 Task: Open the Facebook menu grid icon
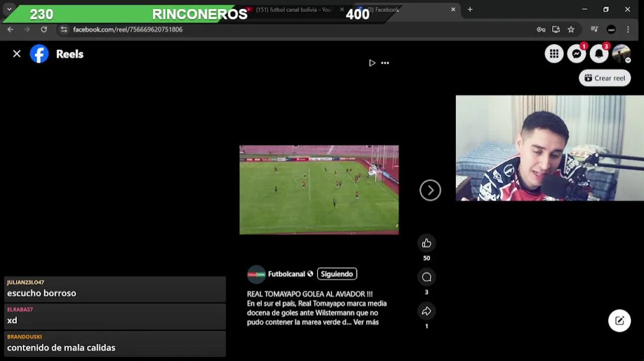pos(554,54)
